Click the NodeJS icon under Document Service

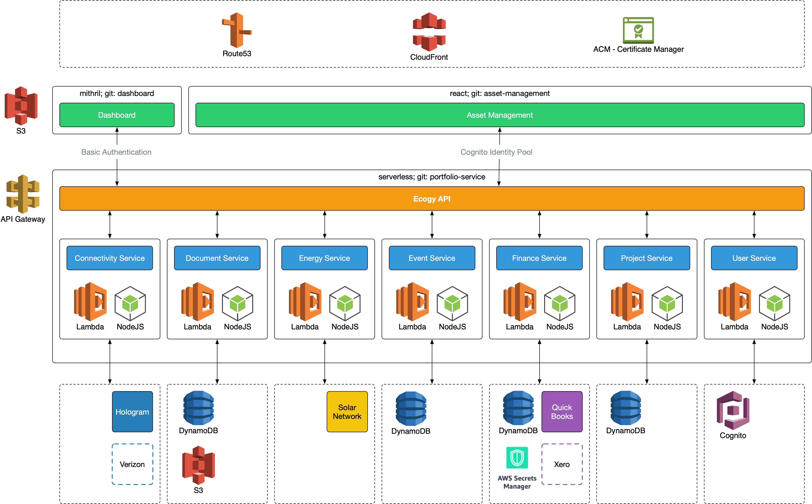(238, 304)
